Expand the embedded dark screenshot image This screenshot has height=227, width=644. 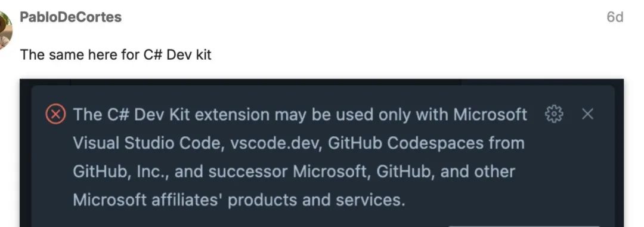tap(321, 153)
